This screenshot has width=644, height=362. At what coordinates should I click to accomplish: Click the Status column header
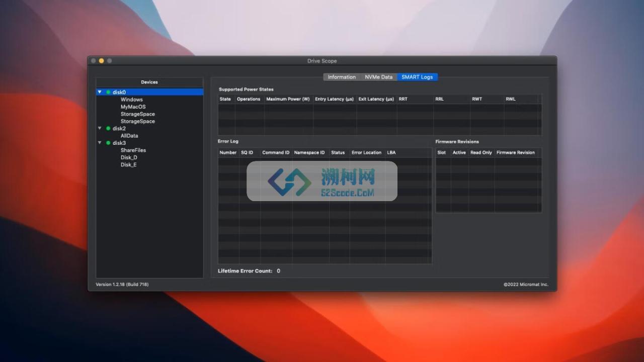pyautogui.click(x=339, y=152)
